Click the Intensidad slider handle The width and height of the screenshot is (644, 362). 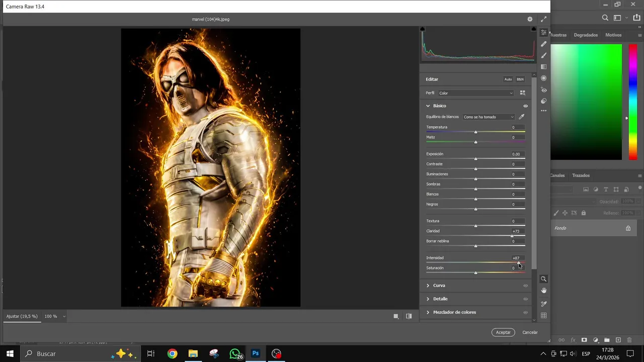518,262
